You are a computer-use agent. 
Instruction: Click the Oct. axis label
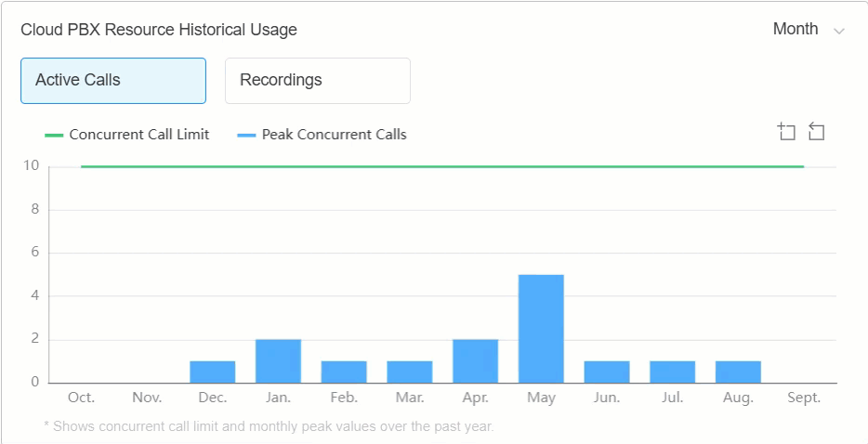[81, 398]
